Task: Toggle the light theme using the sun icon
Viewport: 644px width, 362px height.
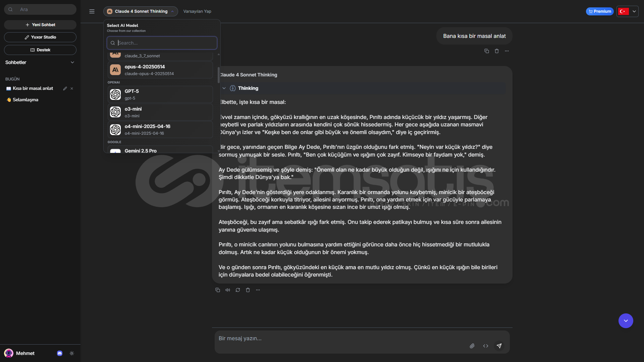Action: click(x=72, y=353)
